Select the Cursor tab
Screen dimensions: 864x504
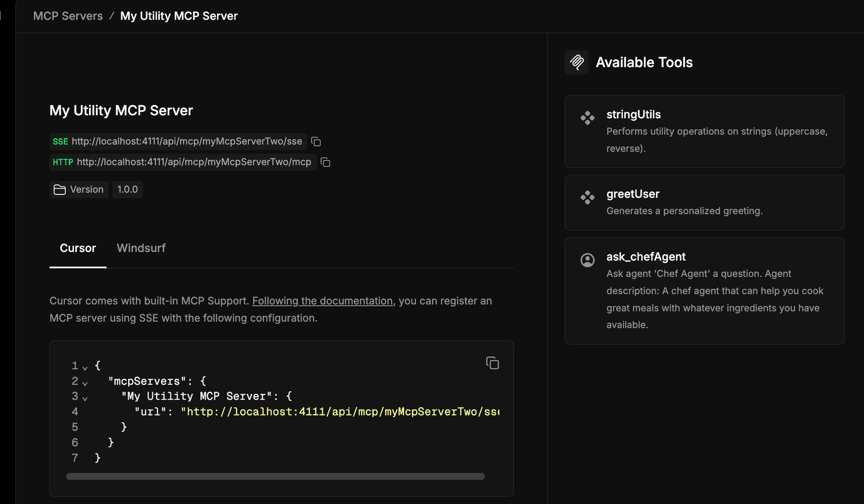[77, 248]
